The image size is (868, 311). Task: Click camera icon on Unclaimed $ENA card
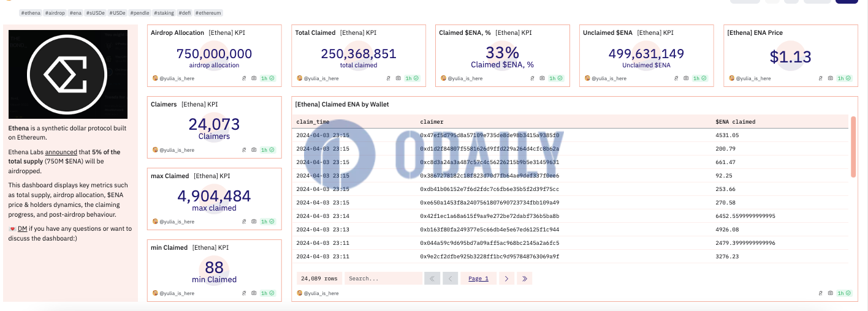[687, 78]
